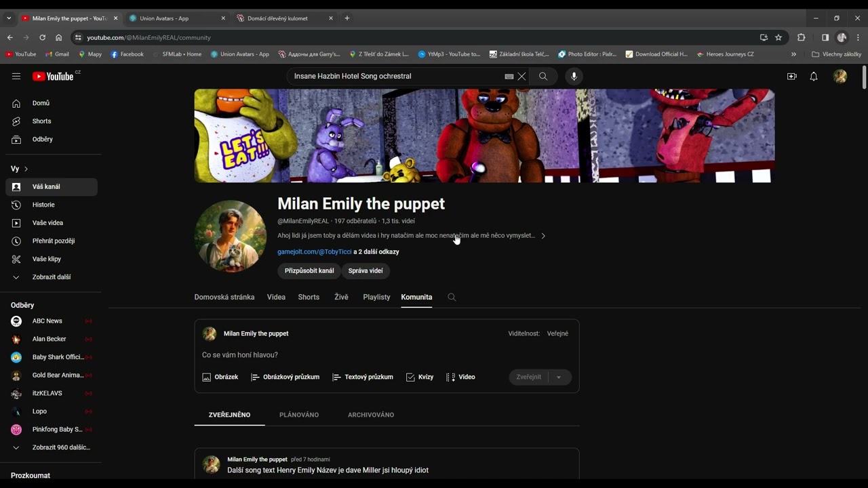The image size is (868, 488).
Task: Change visibility setting Veřejné
Action: coord(557,333)
